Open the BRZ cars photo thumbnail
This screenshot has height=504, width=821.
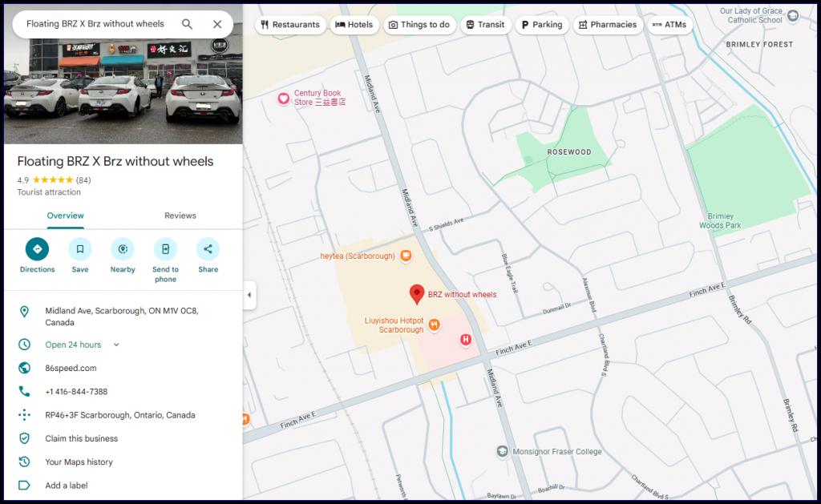(122, 76)
